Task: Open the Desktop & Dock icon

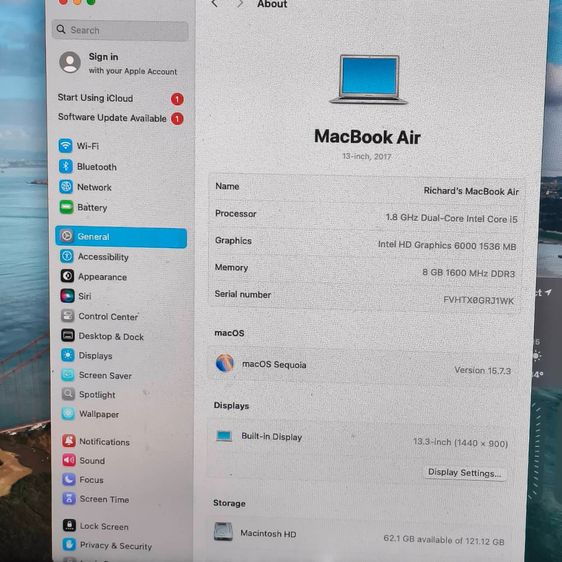Action: coord(68,335)
